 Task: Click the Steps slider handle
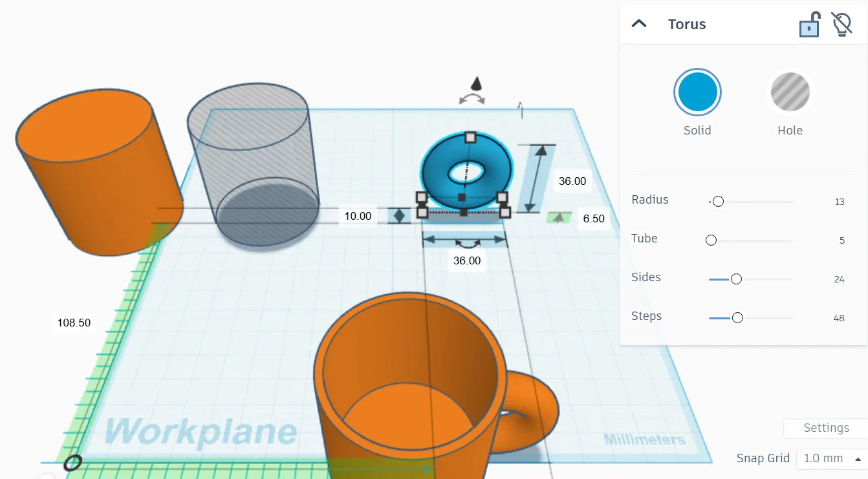[737, 318]
